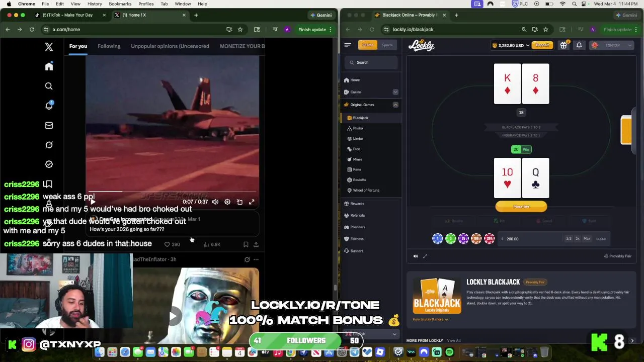This screenshot has height=362, width=644.
Task: Play the X video
Action: (93, 202)
